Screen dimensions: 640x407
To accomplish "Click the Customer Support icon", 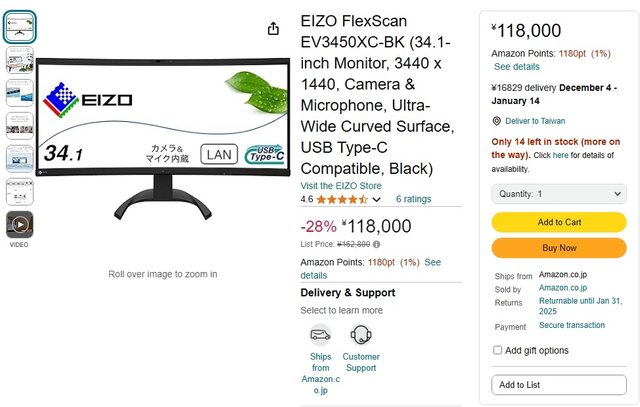I will pyautogui.click(x=360, y=335).
